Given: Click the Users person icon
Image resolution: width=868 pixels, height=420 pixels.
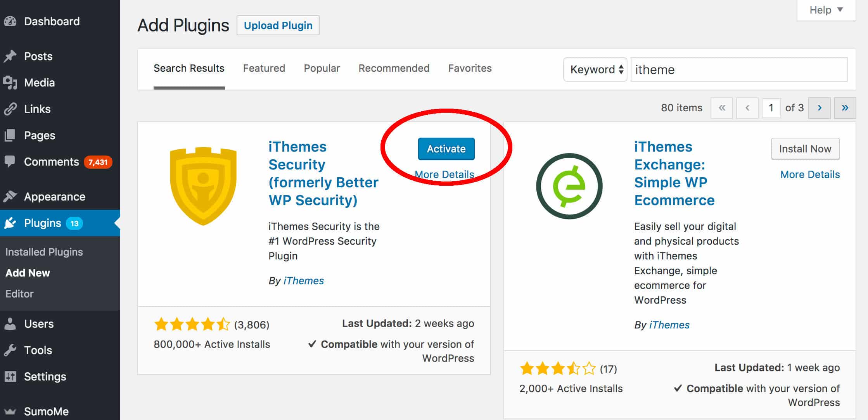Looking at the screenshot, I should [x=10, y=324].
